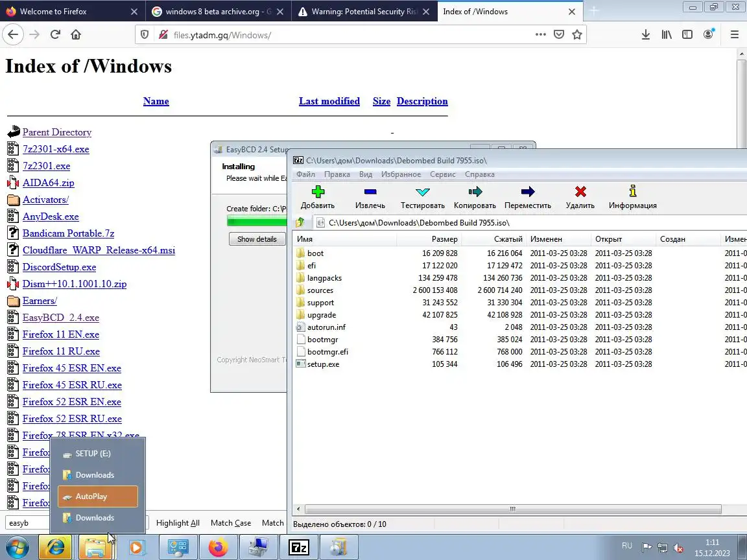The width and height of the screenshot is (747, 560).
Task: Sort index by Last modified
Action: click(329, 101)
